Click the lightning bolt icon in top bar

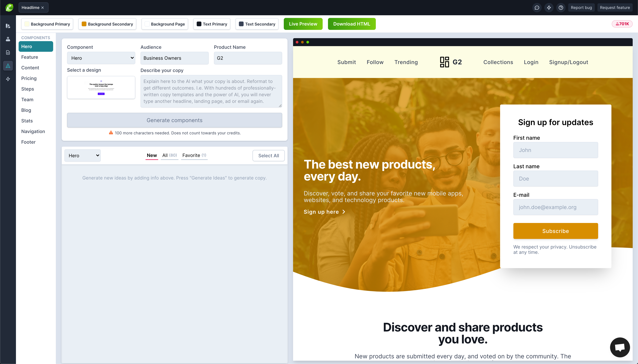[x=549, y=7]
